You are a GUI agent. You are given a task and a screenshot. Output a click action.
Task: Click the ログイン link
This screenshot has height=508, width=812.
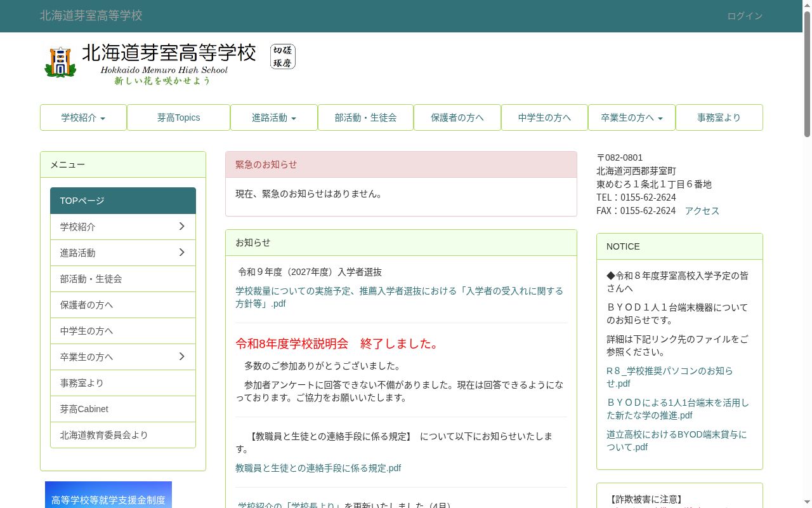[x=745, y=16]
